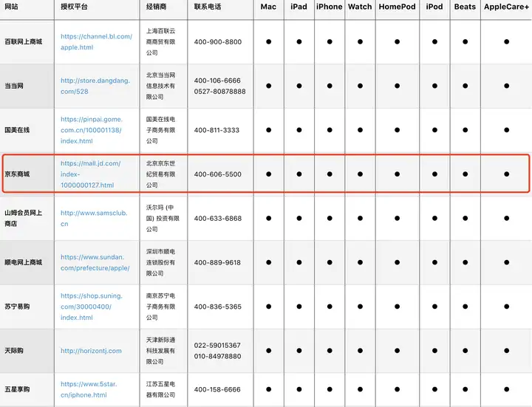This screenshot has height=407, width=532.
Task: Click the Watch column header
Action: [x=360, y=7]
